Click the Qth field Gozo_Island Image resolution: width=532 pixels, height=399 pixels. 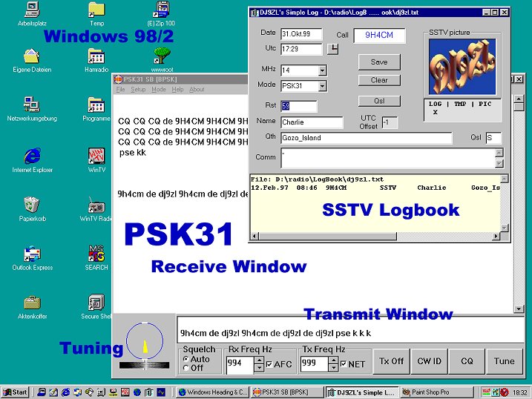click(x=367, y=138)
